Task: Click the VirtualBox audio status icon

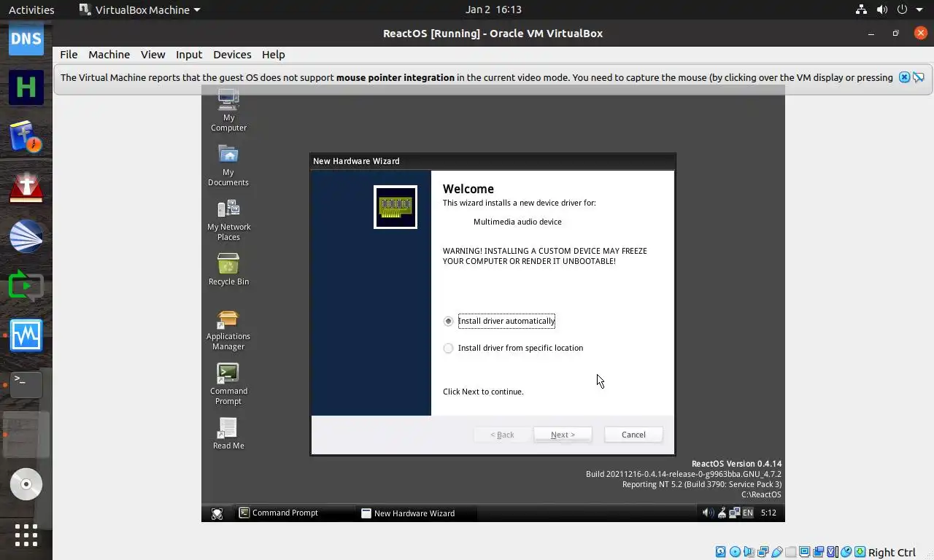Action: [x=749, y=552]
